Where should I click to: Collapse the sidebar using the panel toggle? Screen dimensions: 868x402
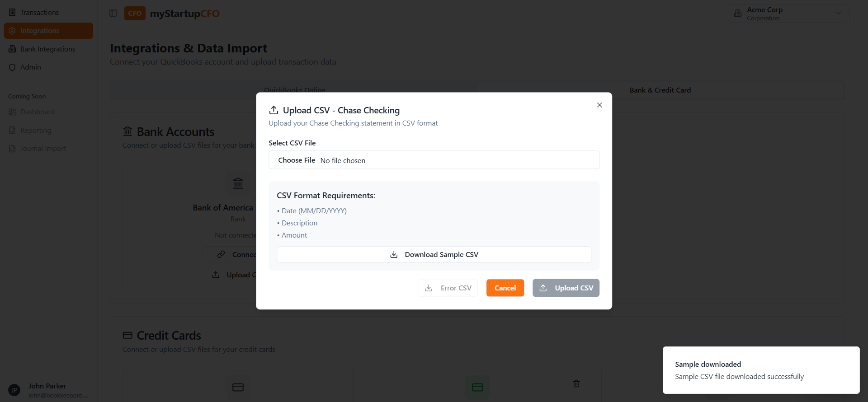coord(113,13)
